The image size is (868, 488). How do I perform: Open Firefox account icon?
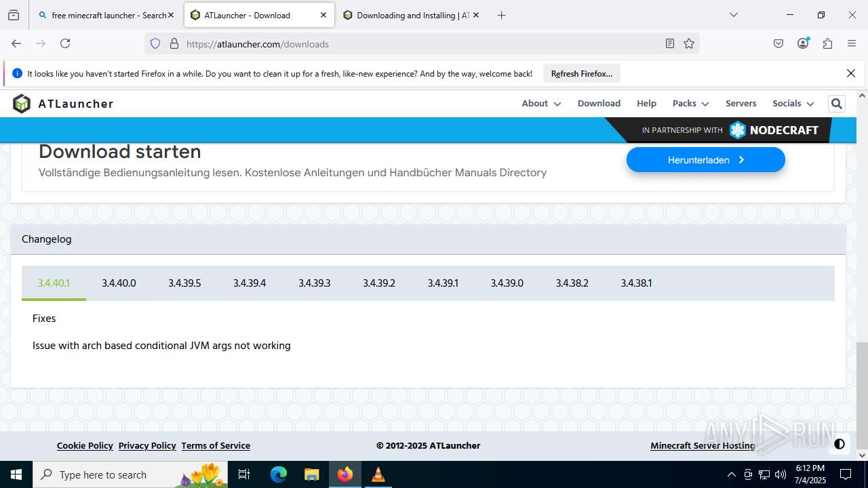803,43
